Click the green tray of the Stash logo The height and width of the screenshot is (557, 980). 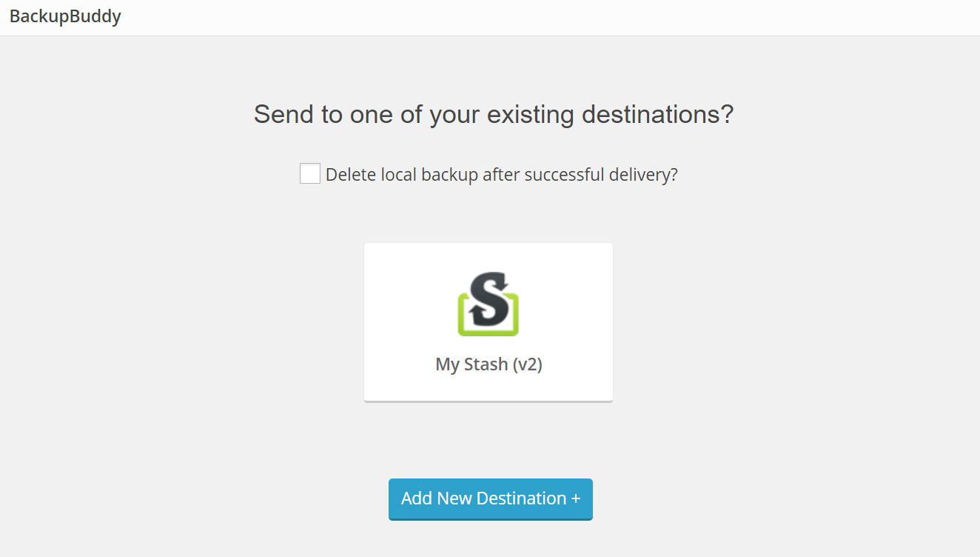489,326
